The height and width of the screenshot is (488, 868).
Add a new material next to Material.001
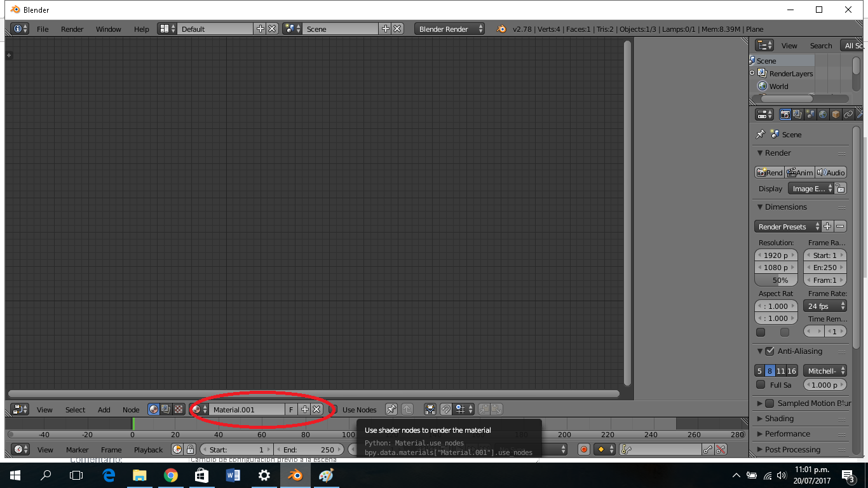click(x=304, y=410)
